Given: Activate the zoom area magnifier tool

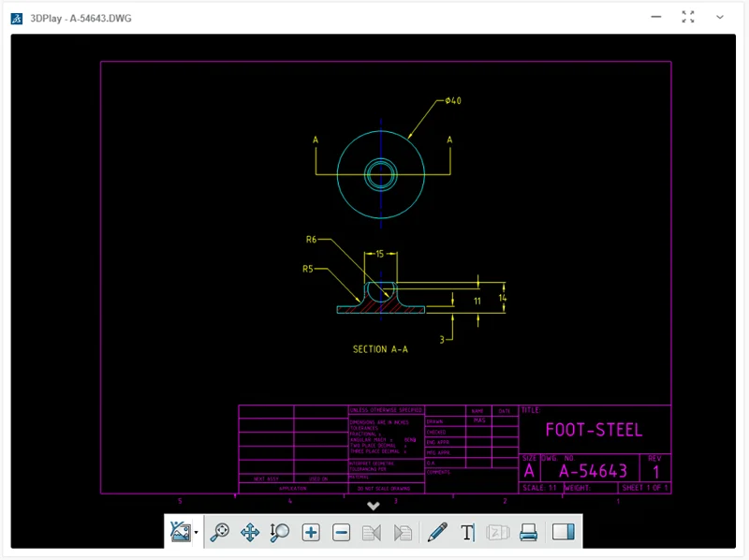Looking at the screenshot, I should (280, 532).
